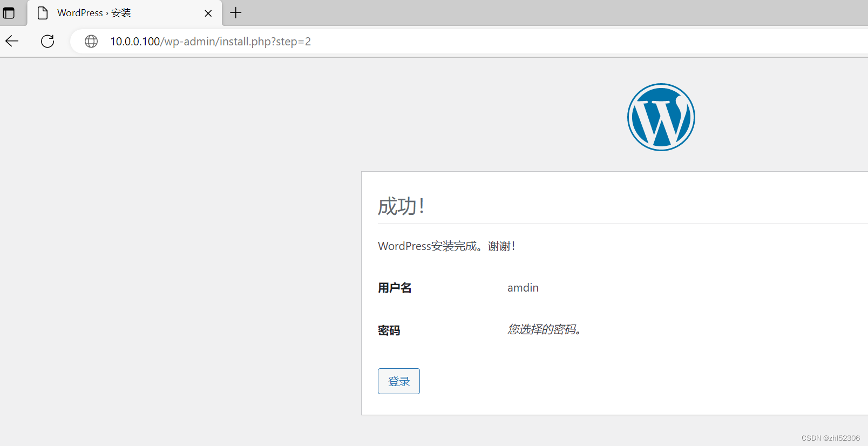Open the tab actions menu icon

click(x=9, y=13)
